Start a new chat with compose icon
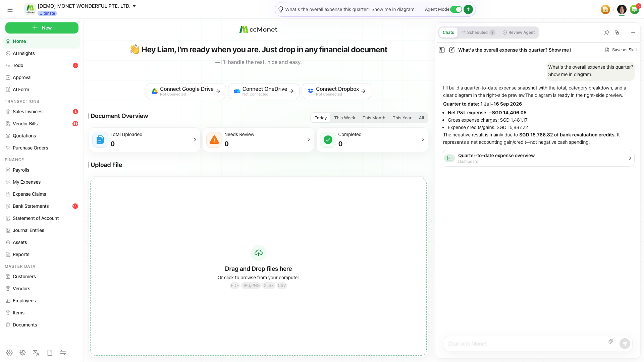 click(452, 50)
